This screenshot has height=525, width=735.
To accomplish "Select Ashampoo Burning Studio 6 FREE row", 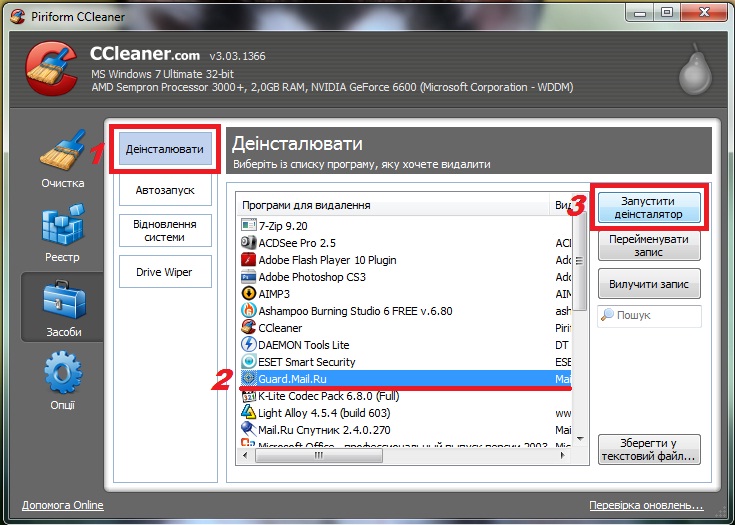I will tap(405, 310).
